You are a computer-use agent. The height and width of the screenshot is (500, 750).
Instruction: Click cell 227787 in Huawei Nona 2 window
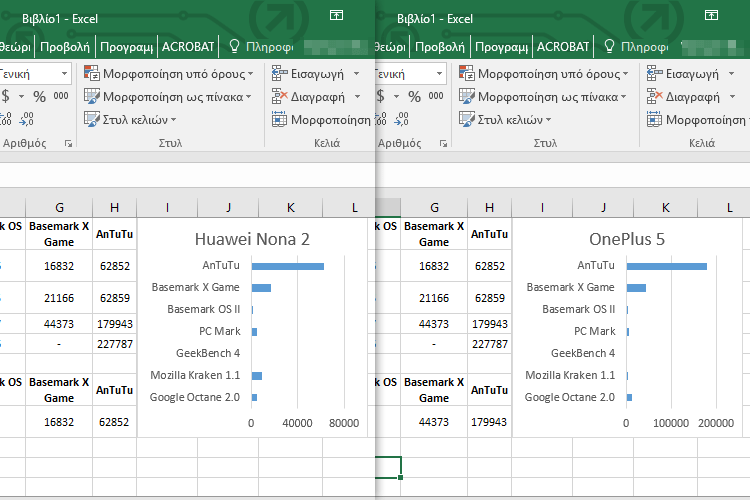115,344
